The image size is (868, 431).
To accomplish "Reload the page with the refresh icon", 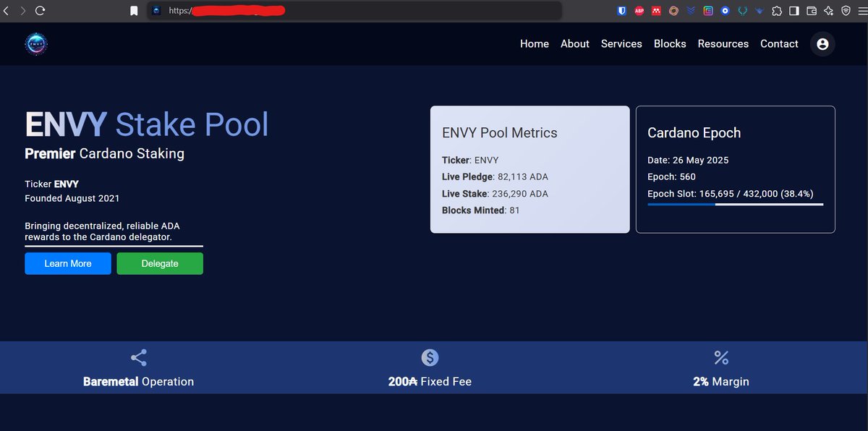I will [x=40, y=11].
